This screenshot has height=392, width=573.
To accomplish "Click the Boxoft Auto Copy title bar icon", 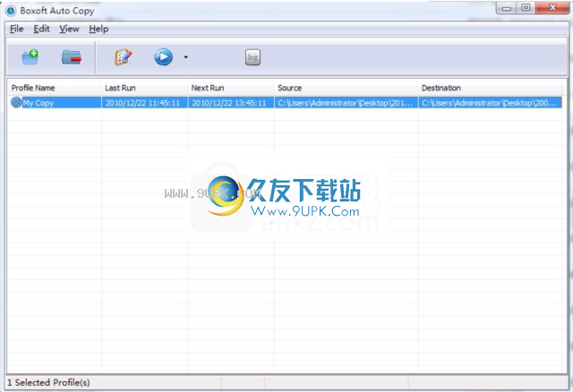I will 11,11.
